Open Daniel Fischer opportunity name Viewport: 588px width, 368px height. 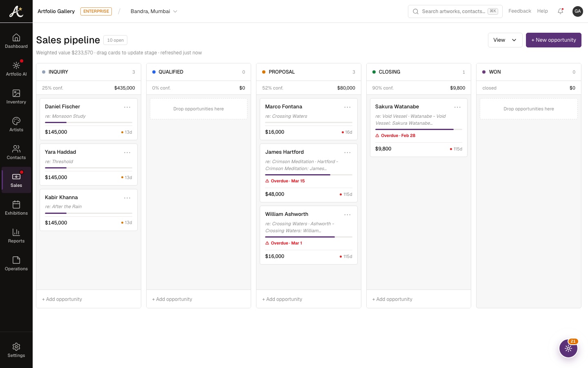tap(62, 107)
